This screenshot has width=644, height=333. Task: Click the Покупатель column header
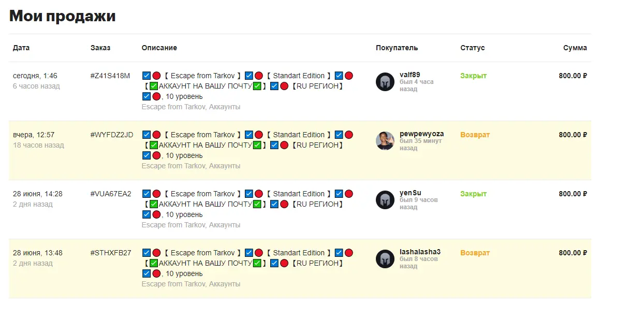pos(397,48)
